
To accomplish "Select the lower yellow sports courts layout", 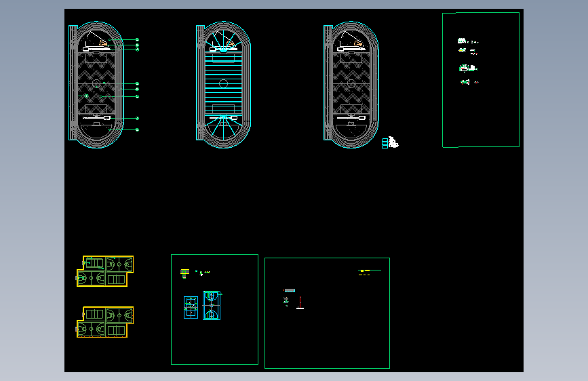I will point(105,322).
